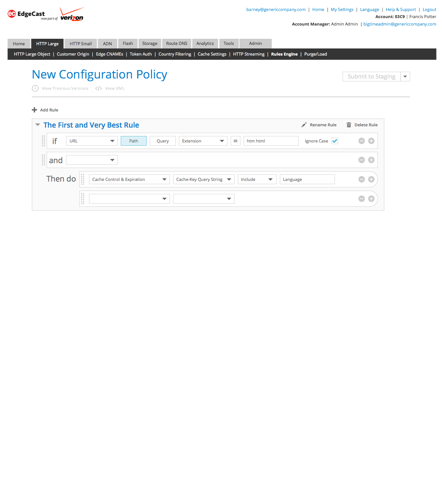This screenshot has height=504, width=442.
Task: Click plus icon on the empty action row
Action: [371, 199]
